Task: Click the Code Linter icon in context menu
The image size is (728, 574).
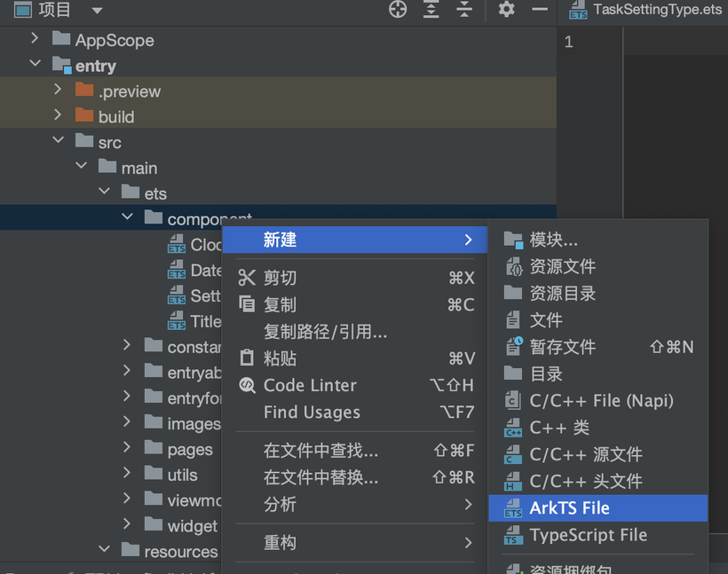Action: tap(247, 385)
